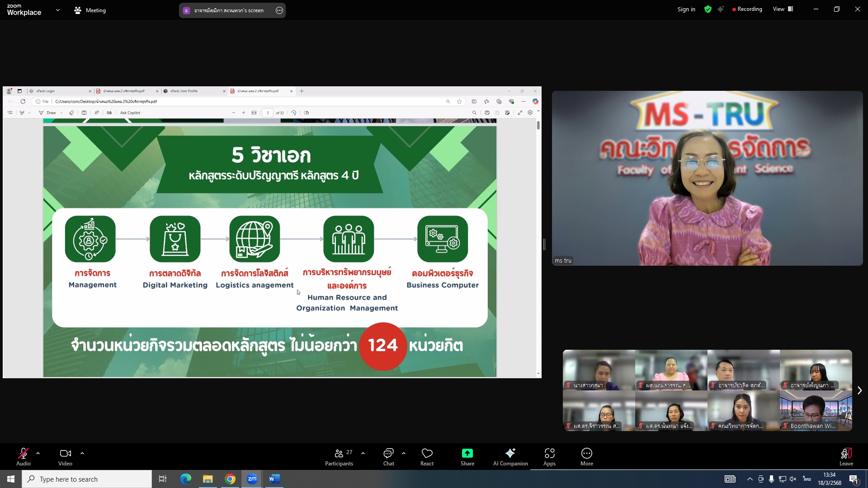This screenshot has height=488, width=868.
Task: Open the More options menu
Action: coord(586,456)
